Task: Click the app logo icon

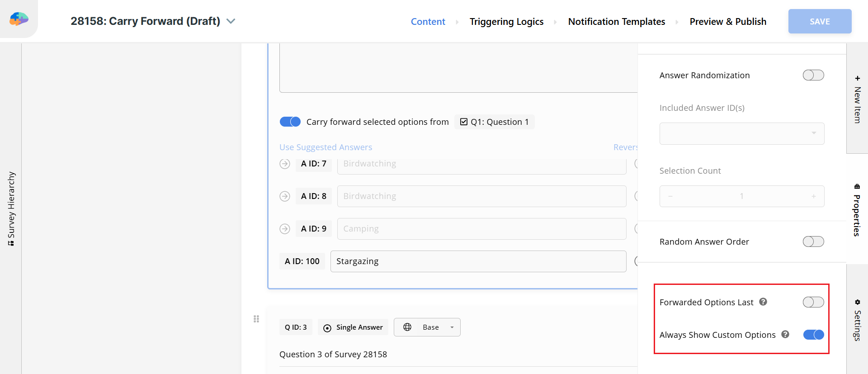Action: [x=19, y=19]
